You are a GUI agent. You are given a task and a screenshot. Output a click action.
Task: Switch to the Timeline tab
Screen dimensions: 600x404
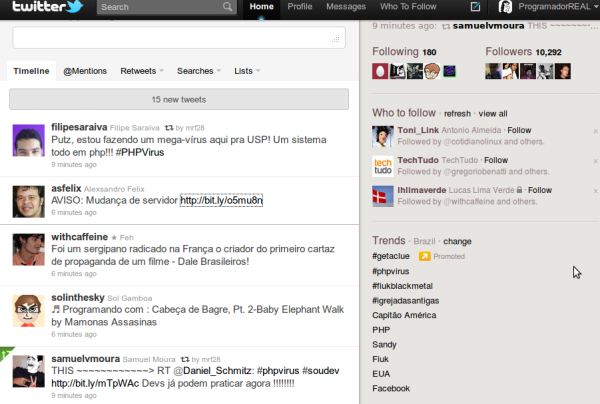[31, 71]
